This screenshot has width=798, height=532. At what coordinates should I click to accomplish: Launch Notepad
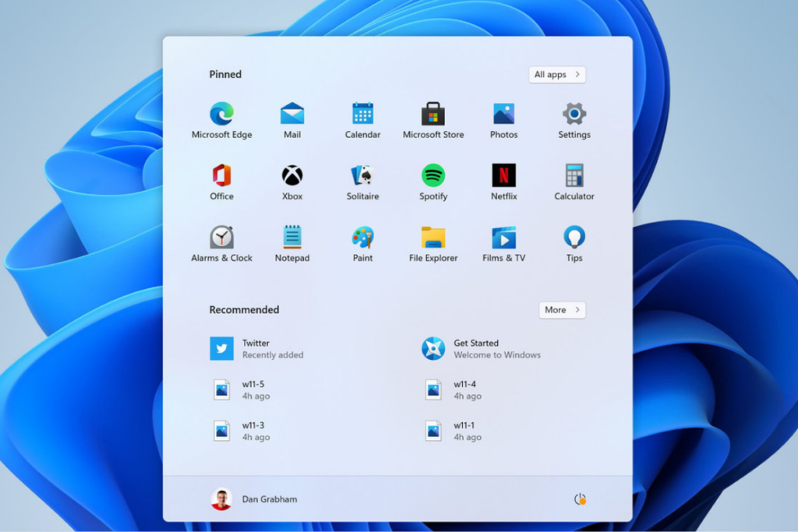pyautogui.click(x=292, y=244)
